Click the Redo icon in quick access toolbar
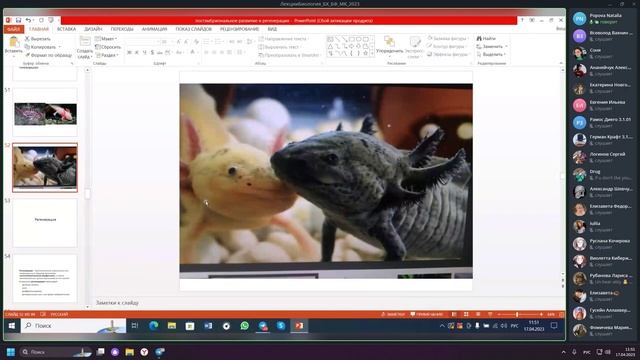 (41, 20)
